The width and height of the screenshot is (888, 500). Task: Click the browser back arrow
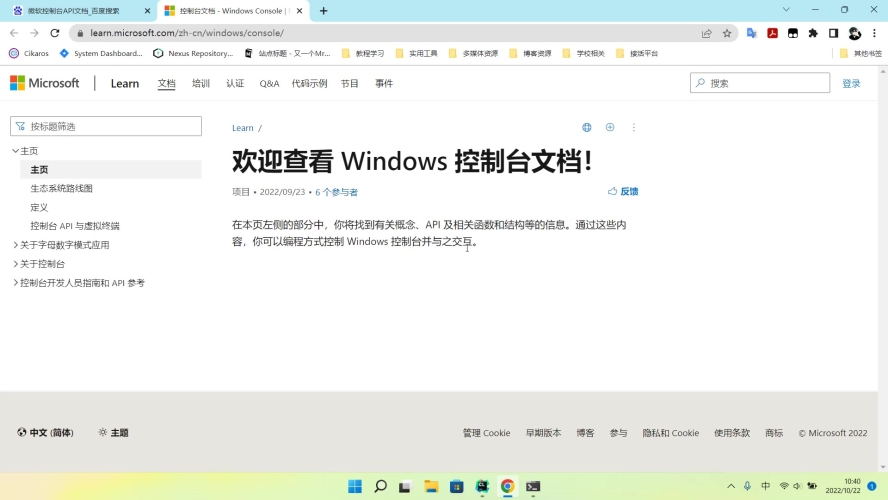point(14,33)
